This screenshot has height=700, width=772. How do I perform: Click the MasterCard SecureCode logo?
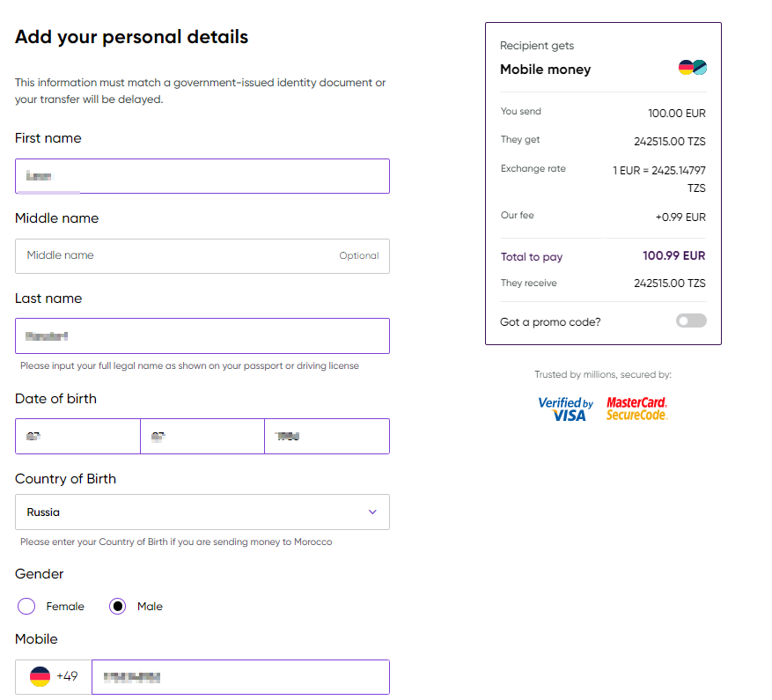tap(636, 409)
